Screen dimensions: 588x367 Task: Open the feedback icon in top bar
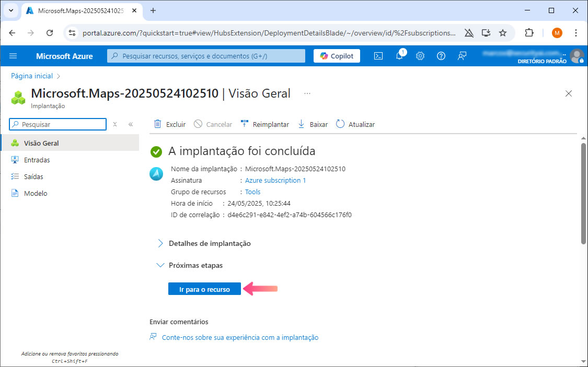(x=462, y=56)
